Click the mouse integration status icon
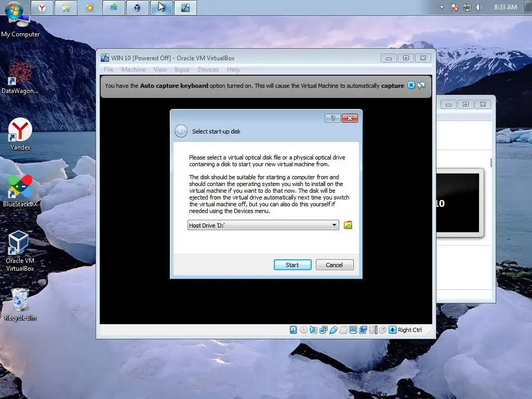 383,330
